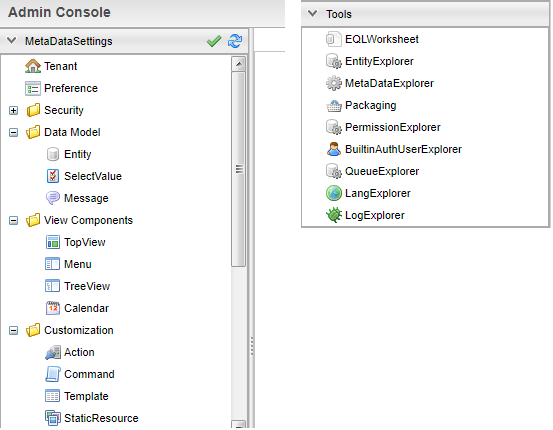Collapse the MetaDataSettings section chevron
This screenshot has height=430, width=553.
pyautogui.click(x=12, y=41)
